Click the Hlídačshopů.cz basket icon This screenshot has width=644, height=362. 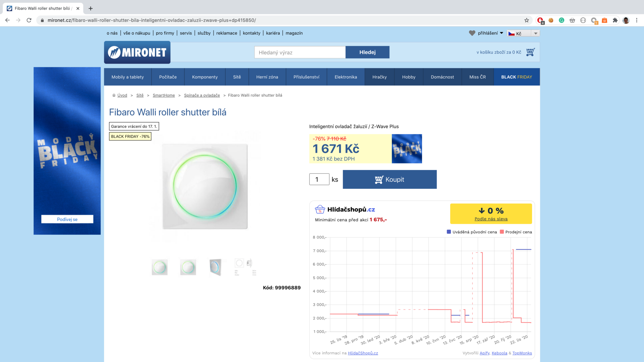pyautogui.click(x=319, y=209)
